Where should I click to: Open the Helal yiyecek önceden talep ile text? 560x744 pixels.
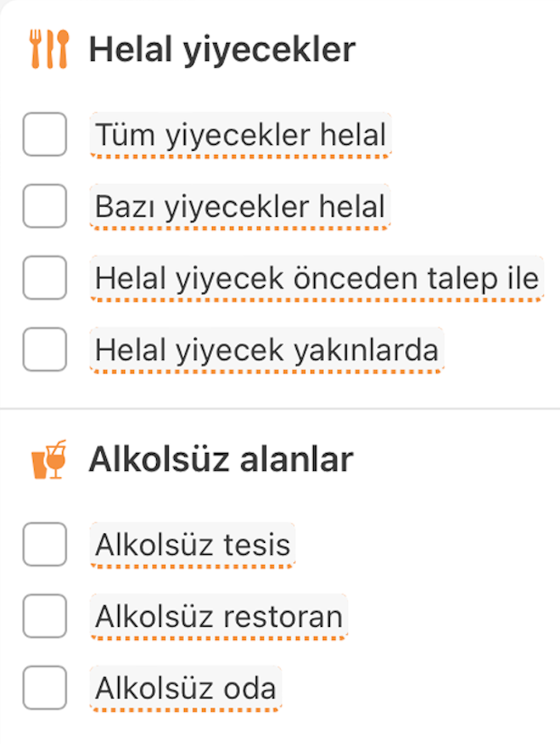click(316, 278)
